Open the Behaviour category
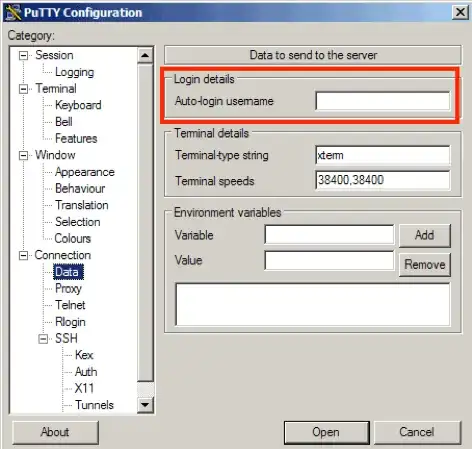Screen dimensions: 472x449 point(80,188)
